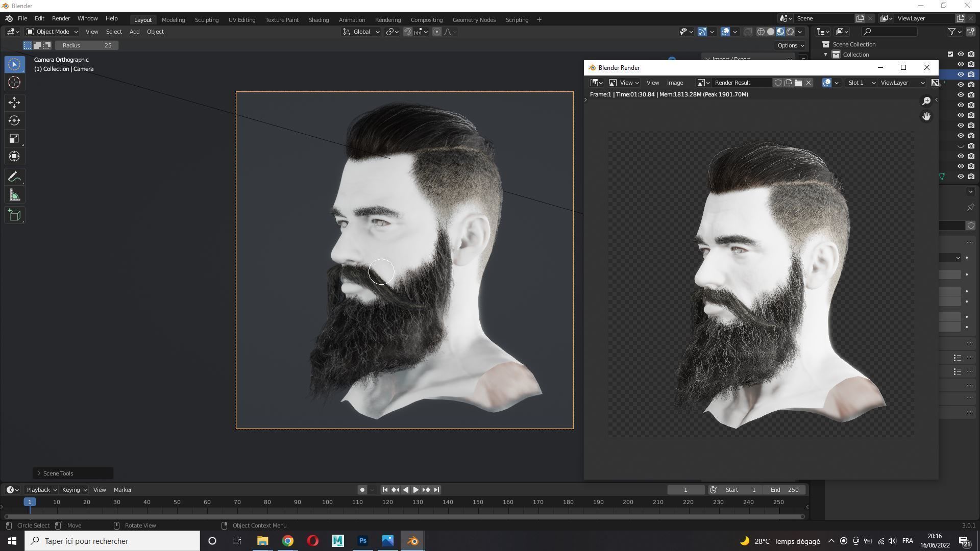The height and width of the screenshot is (551, 980).
Task: Expand Scene Tools panel
Action: (x=73, y=473)
